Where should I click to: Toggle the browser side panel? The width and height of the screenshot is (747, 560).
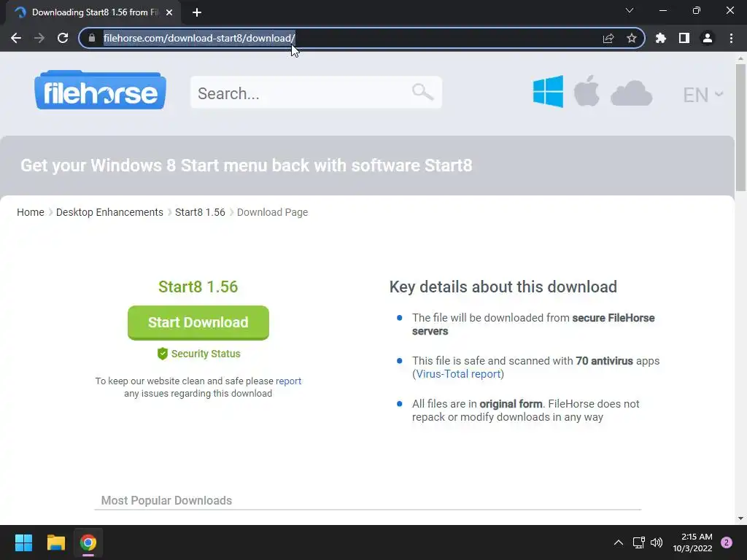tap(684, 38)
